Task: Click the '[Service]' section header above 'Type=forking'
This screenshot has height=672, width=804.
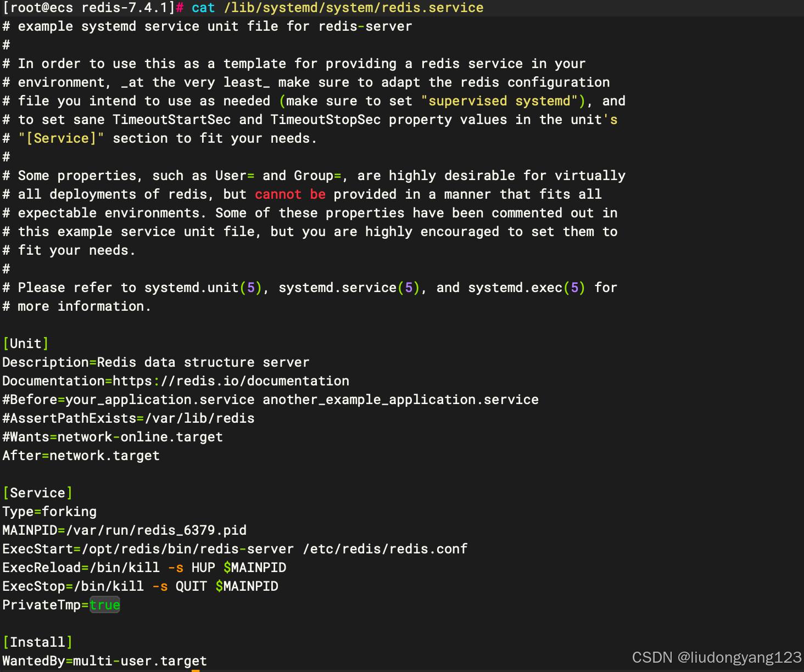Action: coord(37,493)
